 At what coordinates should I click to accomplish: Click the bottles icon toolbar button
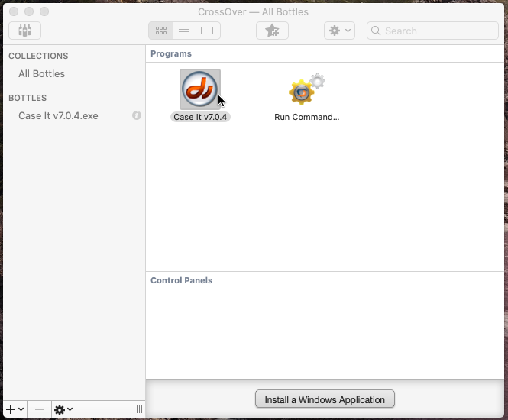click(x=24, y=31)
